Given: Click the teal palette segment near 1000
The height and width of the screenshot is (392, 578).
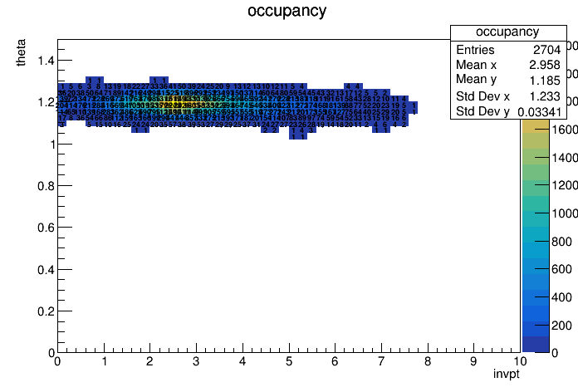Looking at the screenshot, I should click(x=536, y=219).
